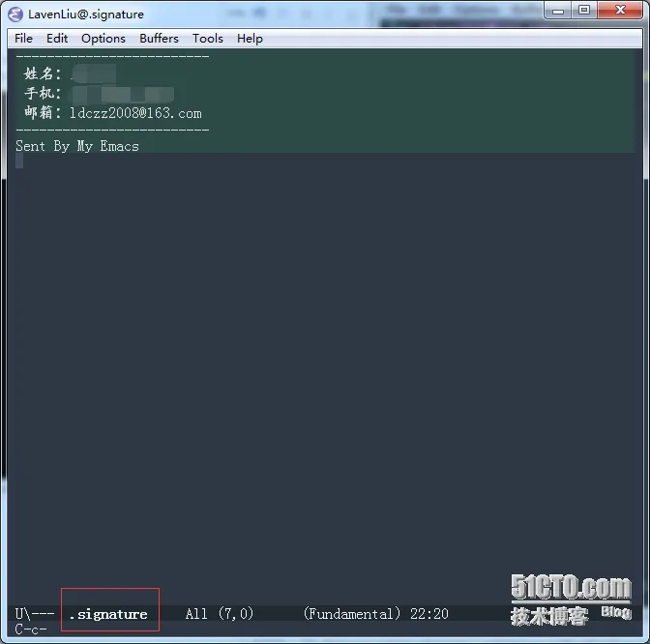This screenshot has height=644, width=650.
Task: Open the Buffers menu
Action: 159,39
